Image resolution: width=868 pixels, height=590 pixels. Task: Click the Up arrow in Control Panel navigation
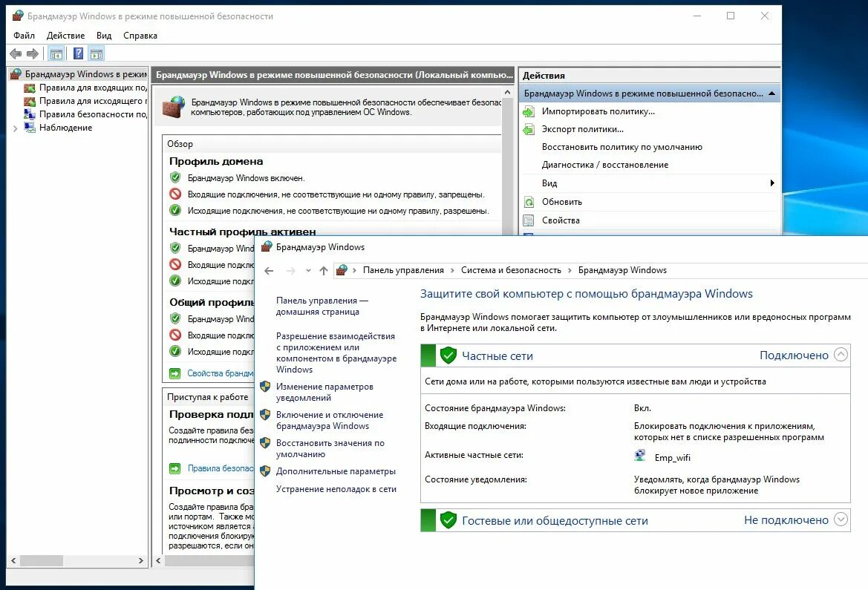[324, 271]
